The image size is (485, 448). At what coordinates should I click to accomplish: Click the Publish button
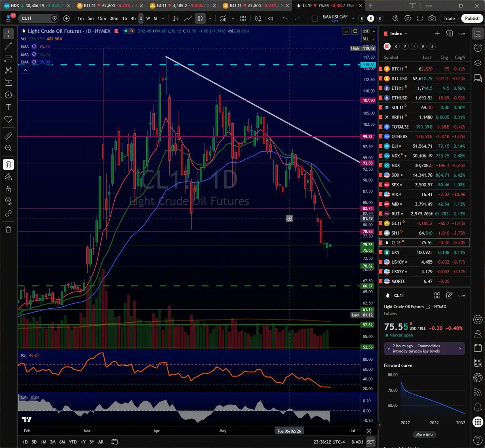click(472, 19)
